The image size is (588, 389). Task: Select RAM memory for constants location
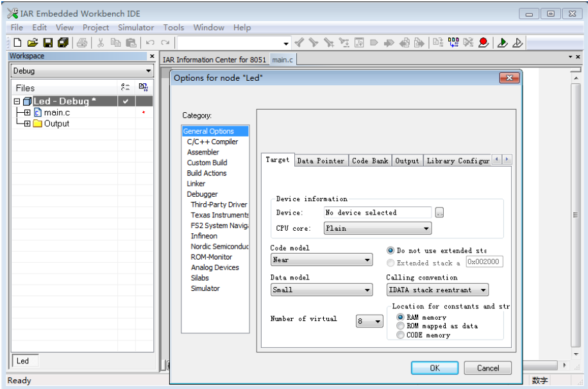pos(401,317)
